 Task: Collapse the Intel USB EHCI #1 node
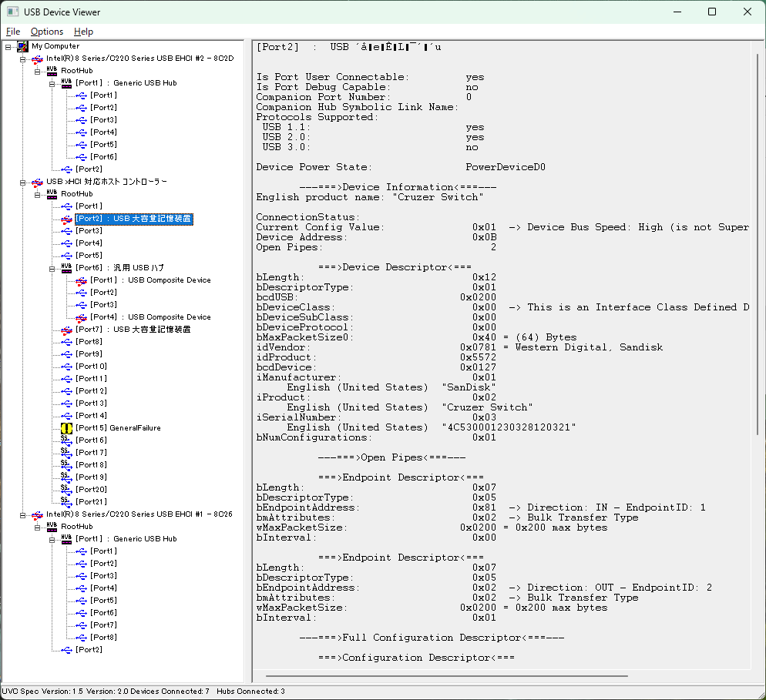22,514
